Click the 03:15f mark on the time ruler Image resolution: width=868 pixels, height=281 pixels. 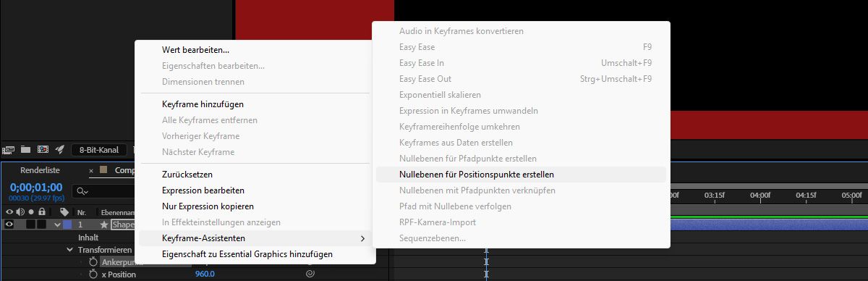714,195
